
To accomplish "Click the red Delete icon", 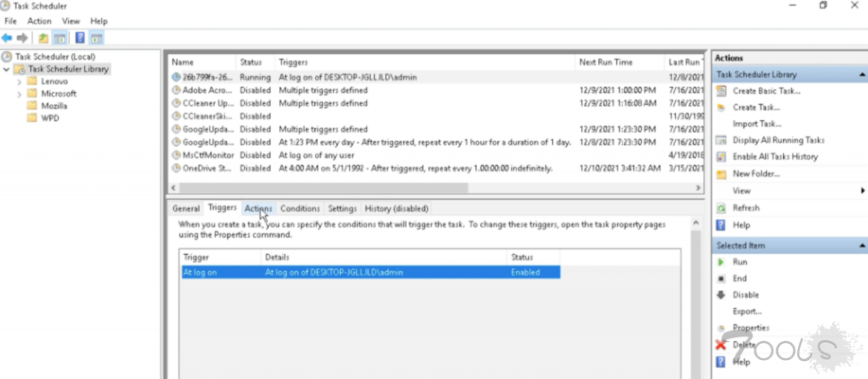I will 722,345.
